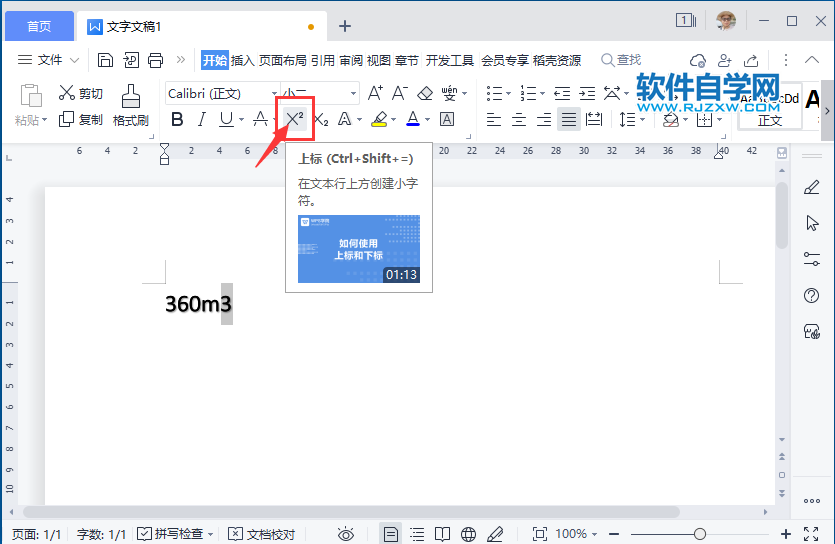Decrease paragraph indent
This screenshot has width=835, height=544.
pyautogui.click(x=562, y=94)
